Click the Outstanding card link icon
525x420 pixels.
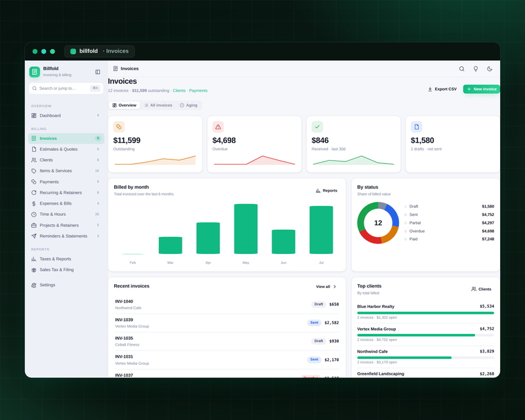point(119,127)
